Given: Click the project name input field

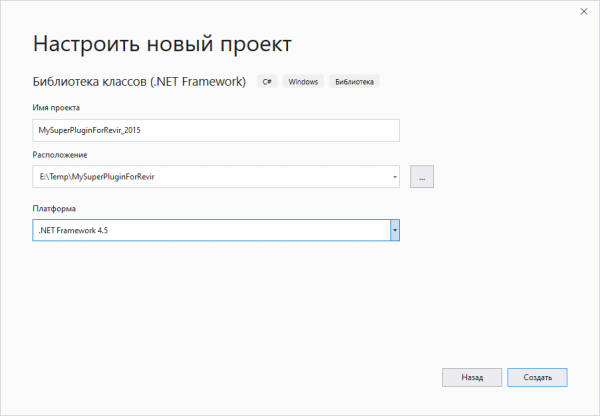Looking at the screenshot, I should (215, 130).
